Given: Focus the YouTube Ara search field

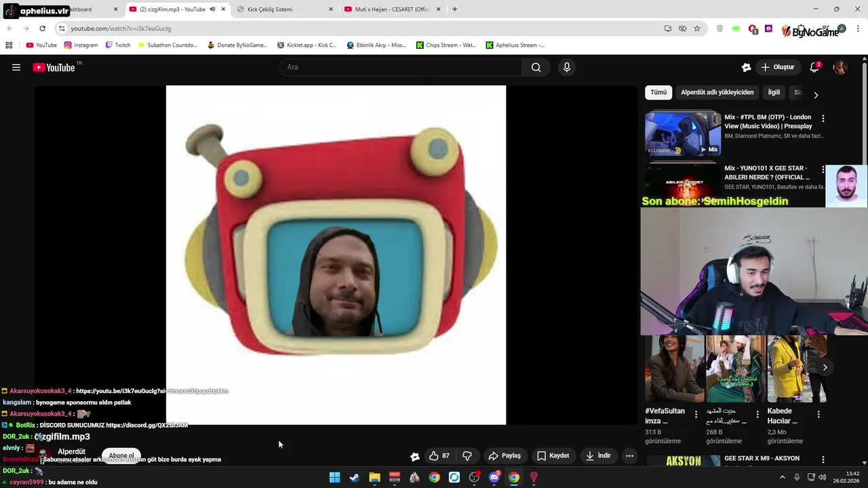Looking at the screenshot, I should (400, 67).
